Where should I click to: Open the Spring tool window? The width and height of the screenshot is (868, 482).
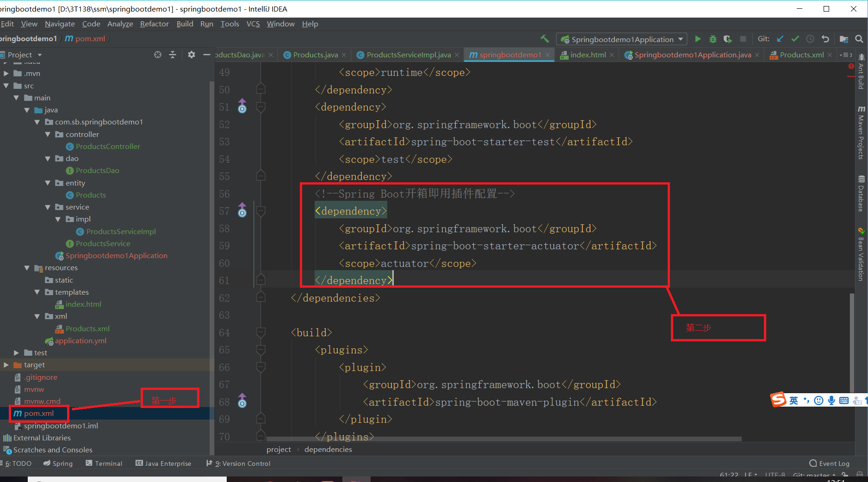[58, 463]
